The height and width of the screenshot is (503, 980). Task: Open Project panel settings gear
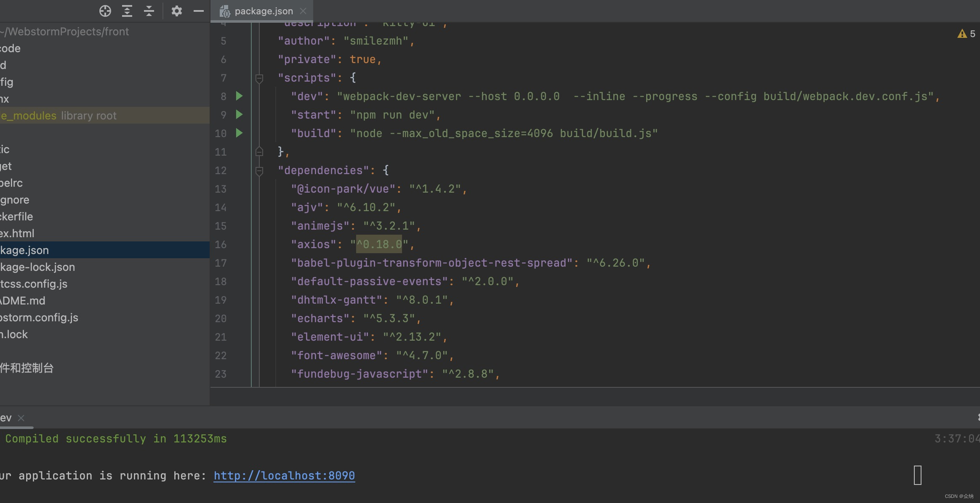[177, 11]
